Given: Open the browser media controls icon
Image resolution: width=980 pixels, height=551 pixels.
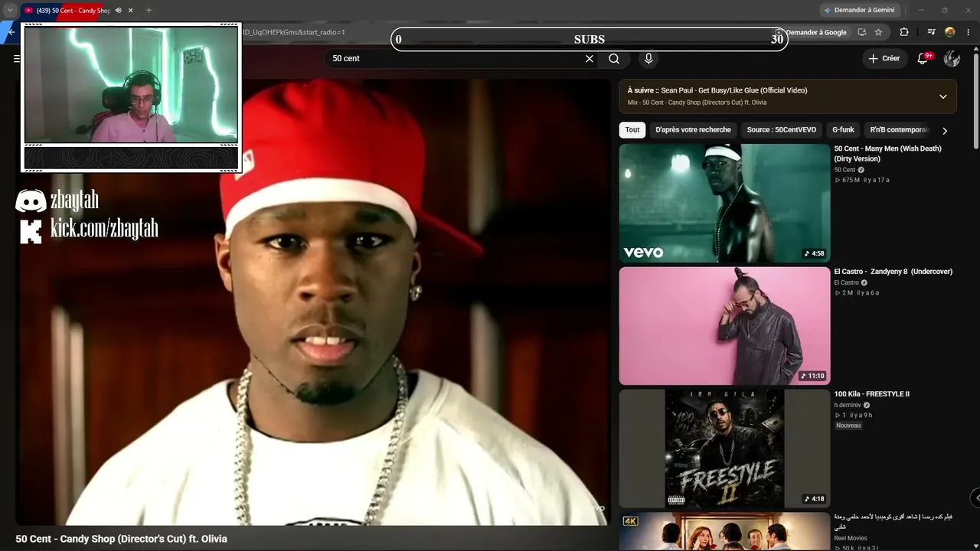Looking at the screenshot, I should tap(931, 32).
